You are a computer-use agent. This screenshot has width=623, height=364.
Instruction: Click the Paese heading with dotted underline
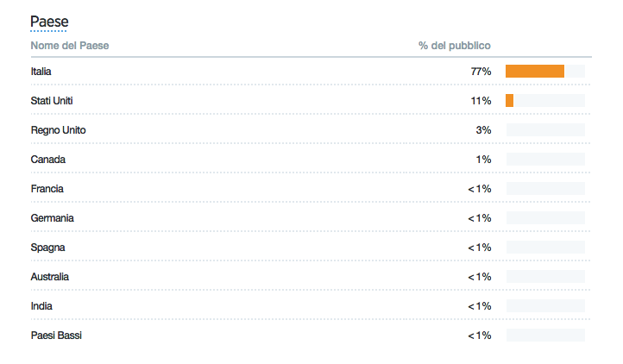tap(49, 22)
